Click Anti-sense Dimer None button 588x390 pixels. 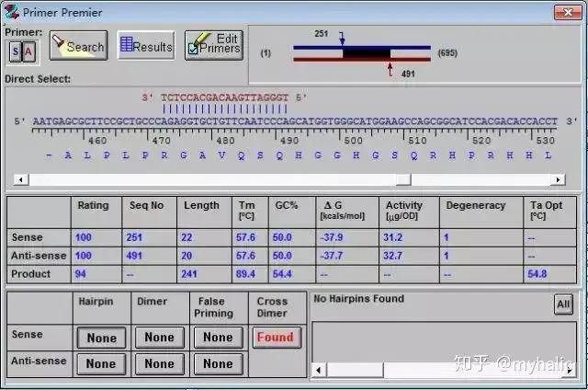point(160,363)
